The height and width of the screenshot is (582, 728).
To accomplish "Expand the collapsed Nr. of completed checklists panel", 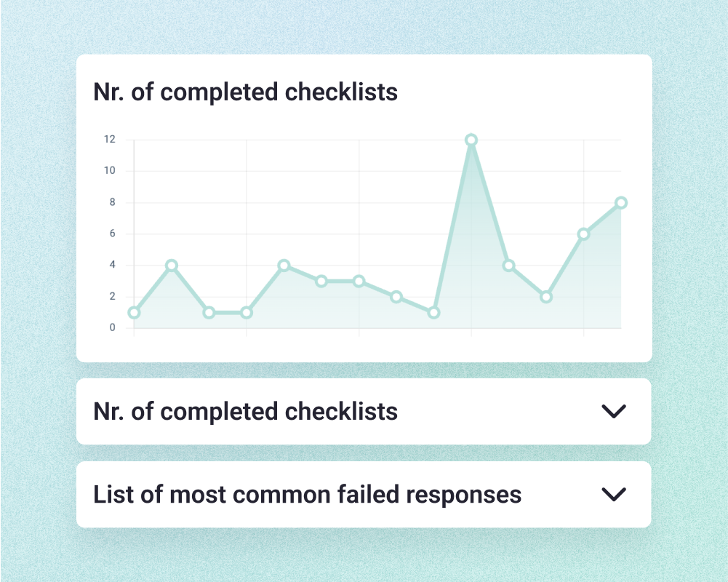I will tap(364, 412).
